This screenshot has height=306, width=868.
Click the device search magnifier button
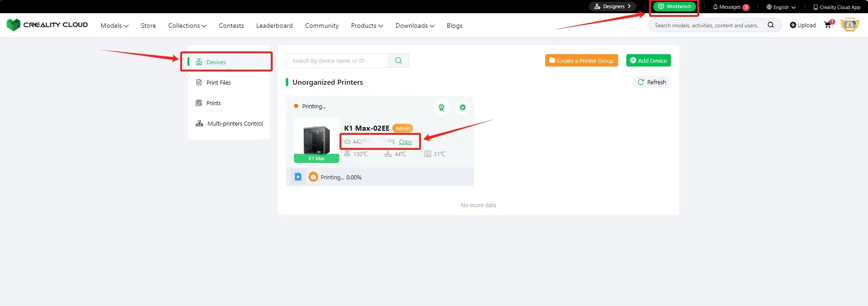click(x=398, y=61)
